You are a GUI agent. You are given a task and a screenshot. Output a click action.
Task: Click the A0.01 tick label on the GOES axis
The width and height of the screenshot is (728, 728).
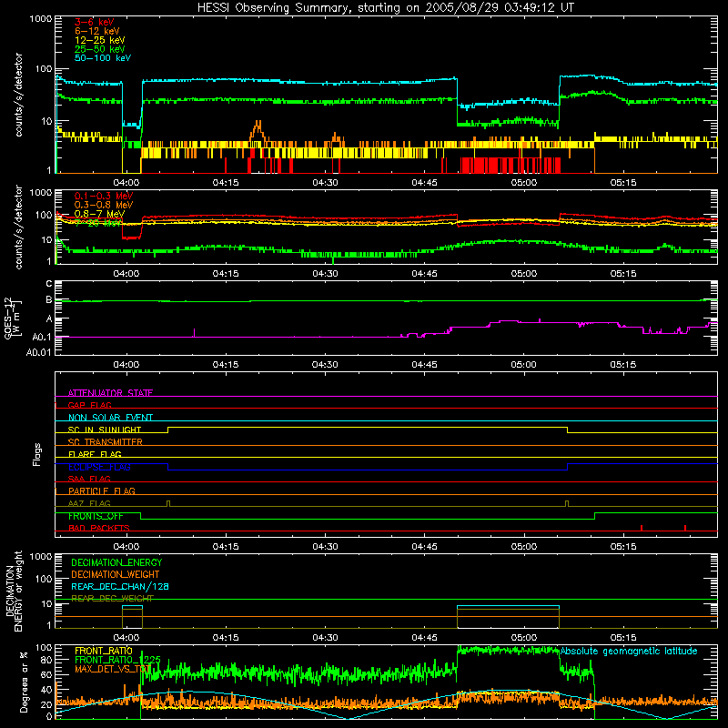39,352
